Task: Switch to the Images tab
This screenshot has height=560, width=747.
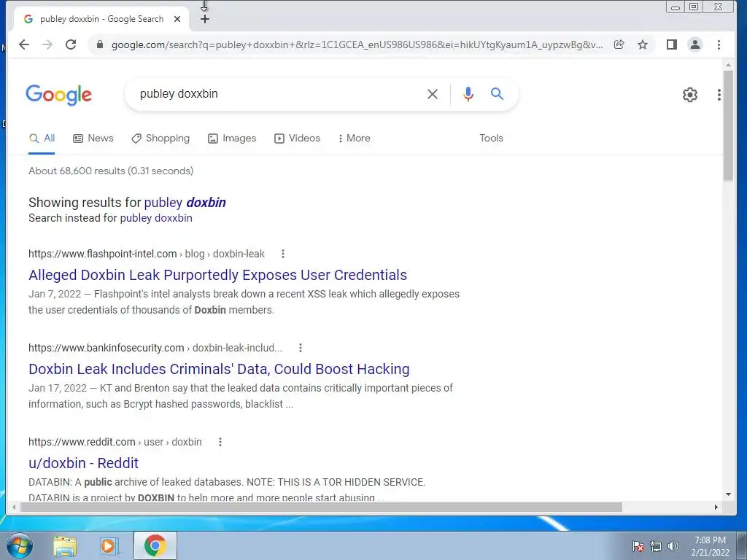Action: tap(232, 138)
